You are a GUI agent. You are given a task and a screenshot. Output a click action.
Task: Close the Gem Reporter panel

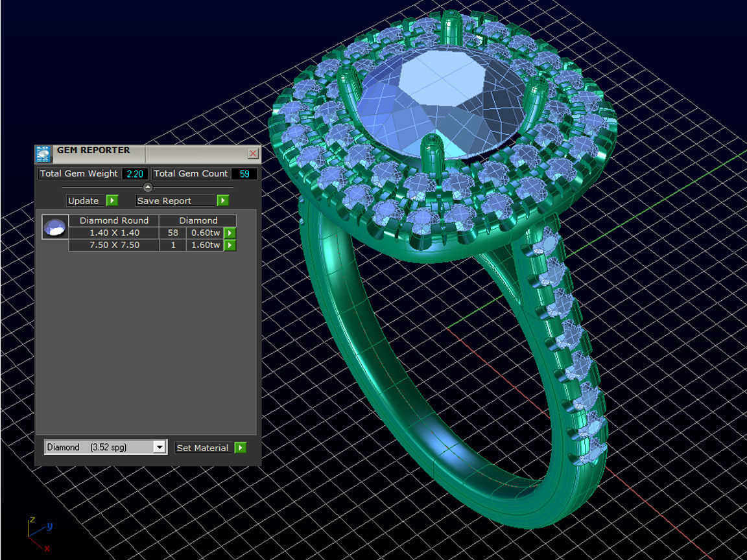coord(253,154)
